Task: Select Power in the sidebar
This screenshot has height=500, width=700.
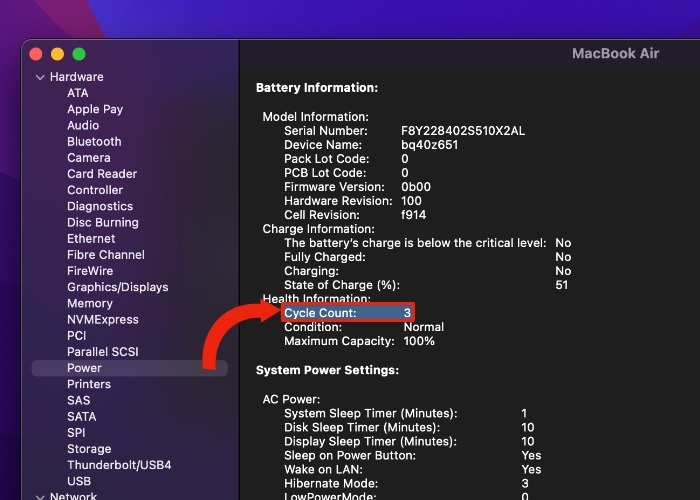Action: pyautogui.click(x=85, y=368)
